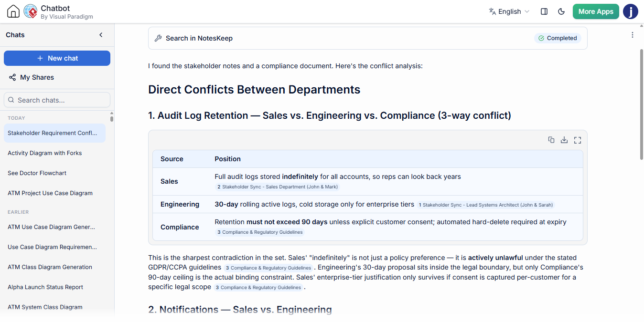This screenshot has height=322, width=644.
Task: Click the Completed status badge
Action: (x=558, y=38)
